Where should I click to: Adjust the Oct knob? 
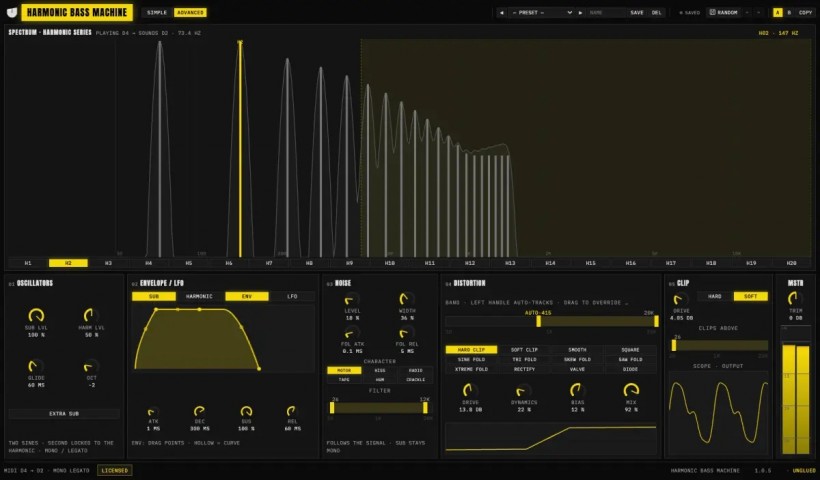[92, 365]
